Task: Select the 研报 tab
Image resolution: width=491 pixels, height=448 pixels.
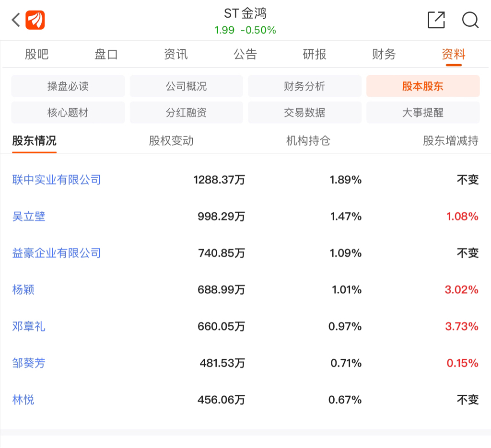Action: pyautogui.click(x=315, y=54)
